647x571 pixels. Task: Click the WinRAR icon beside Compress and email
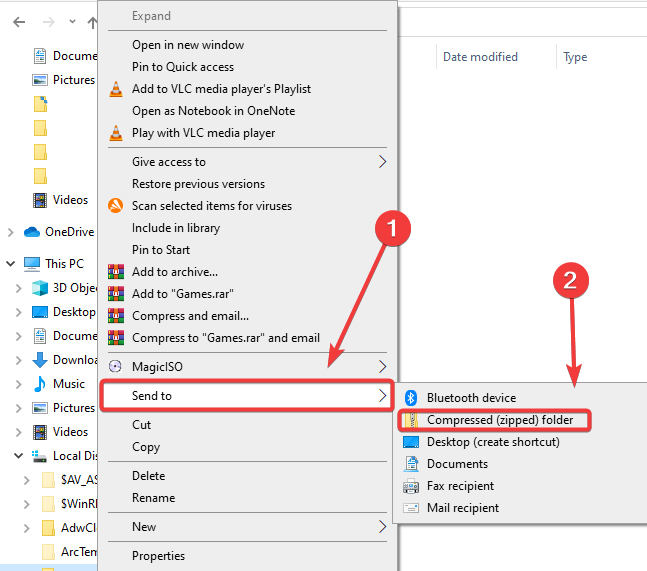(116, 316)
